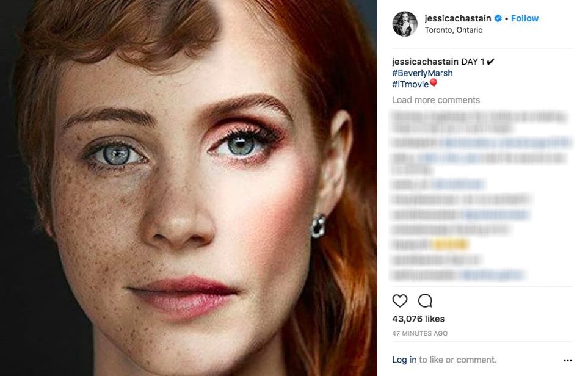Click the 47 minutes ago timestamp
This screenshot has height=376, width=588.
[x=420, y=333]
